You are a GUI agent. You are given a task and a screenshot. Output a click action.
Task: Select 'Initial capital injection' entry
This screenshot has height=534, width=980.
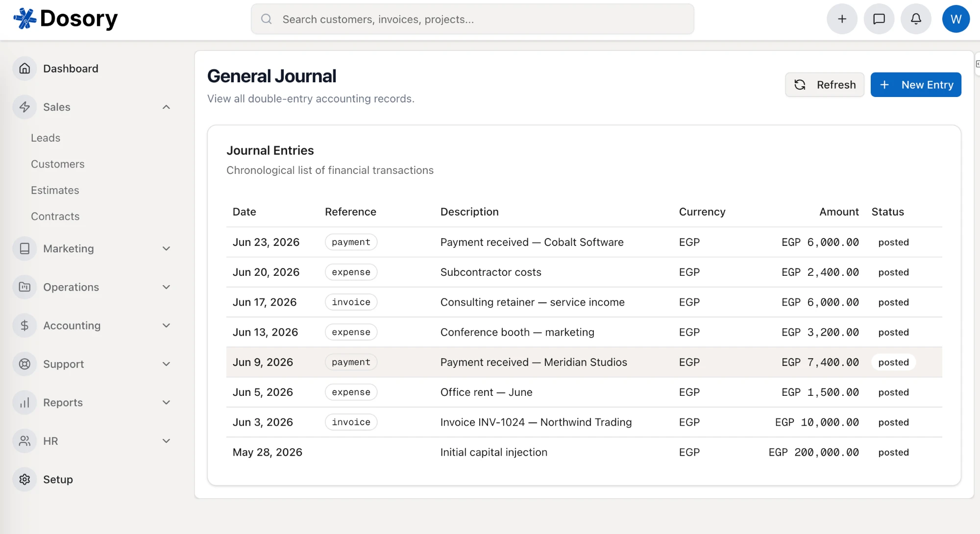coord(493,452)
